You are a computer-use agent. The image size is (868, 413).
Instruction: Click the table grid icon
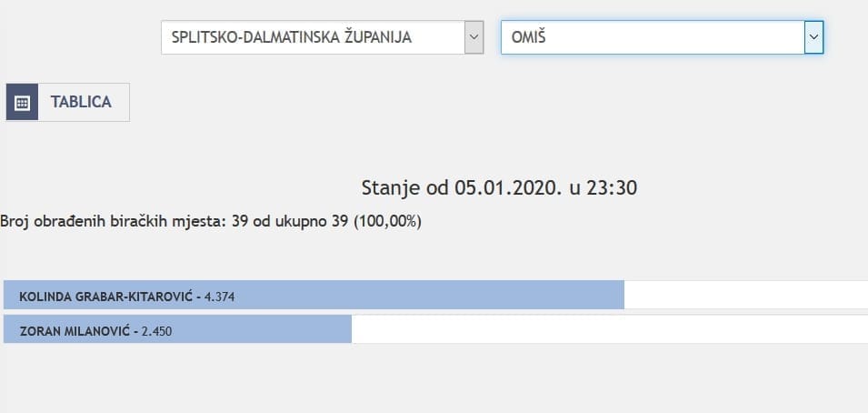point(23,103)
